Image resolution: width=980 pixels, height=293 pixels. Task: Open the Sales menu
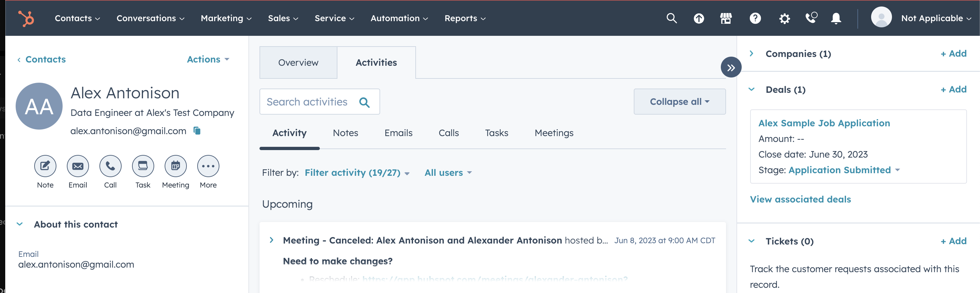[283, 18]
